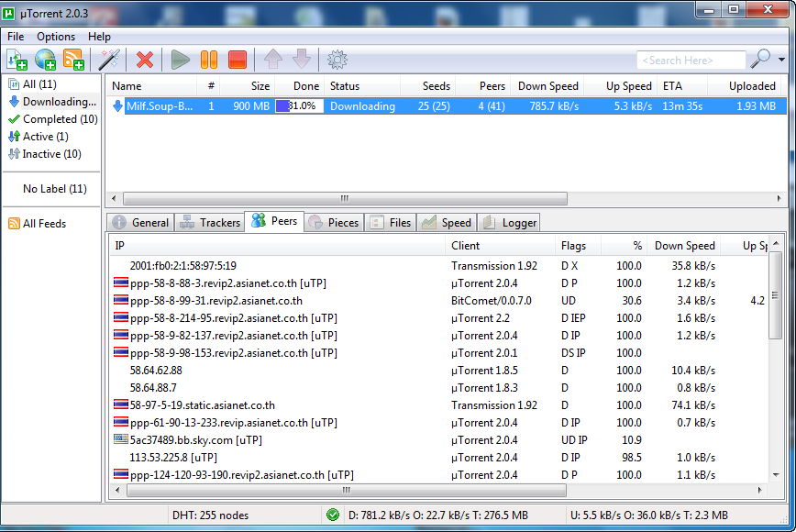796x532 pixels.
Task: Open the File menu
Action: point(16,37)
